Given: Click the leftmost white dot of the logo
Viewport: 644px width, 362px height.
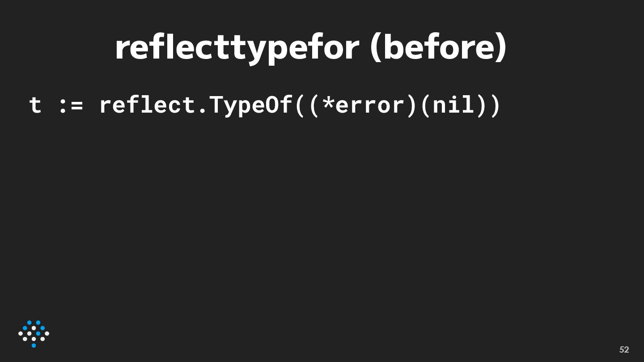Looking at the screenshot, I should [x=21, y=333].
